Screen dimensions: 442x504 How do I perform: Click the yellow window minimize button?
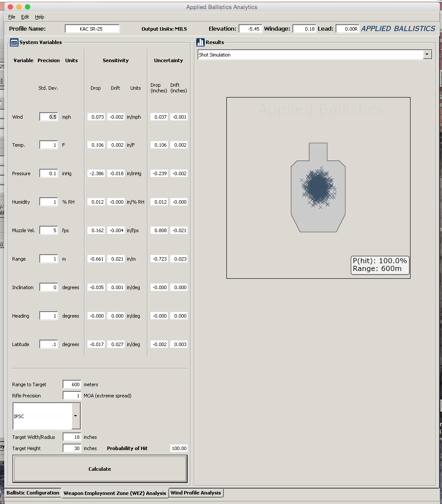[x=19, y=7]
